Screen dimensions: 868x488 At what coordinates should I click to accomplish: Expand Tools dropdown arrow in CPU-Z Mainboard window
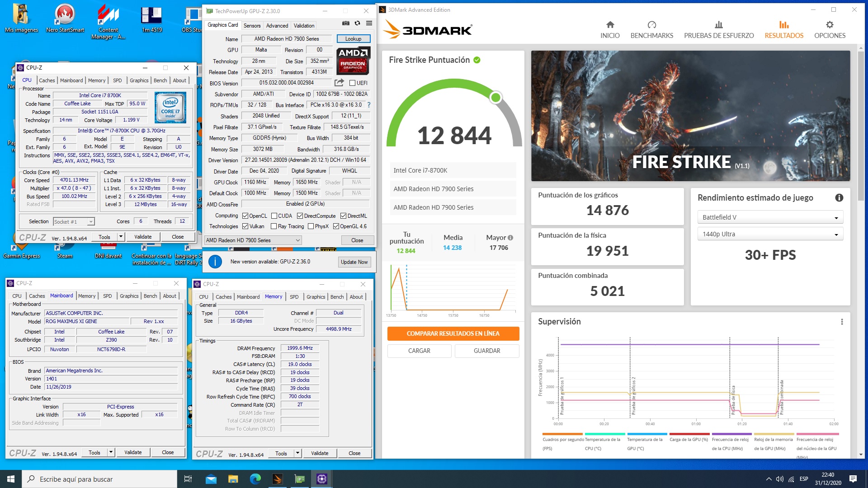point(111,452)
